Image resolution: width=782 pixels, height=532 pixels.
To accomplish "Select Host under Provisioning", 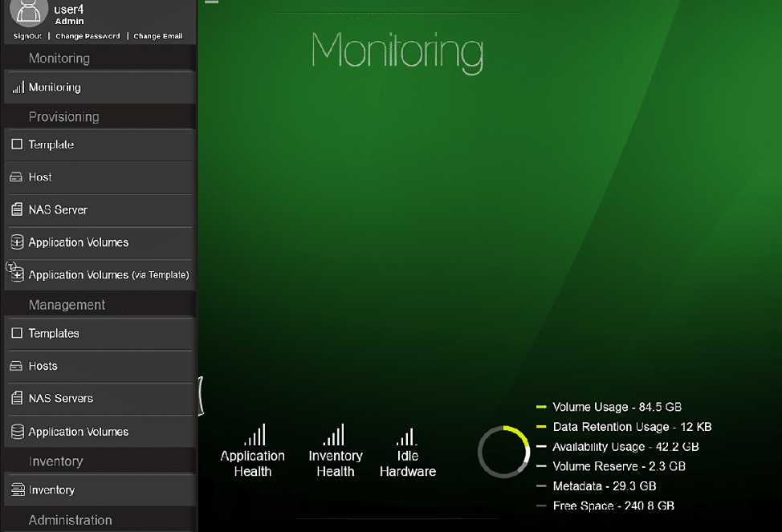I will click(100, 177).
